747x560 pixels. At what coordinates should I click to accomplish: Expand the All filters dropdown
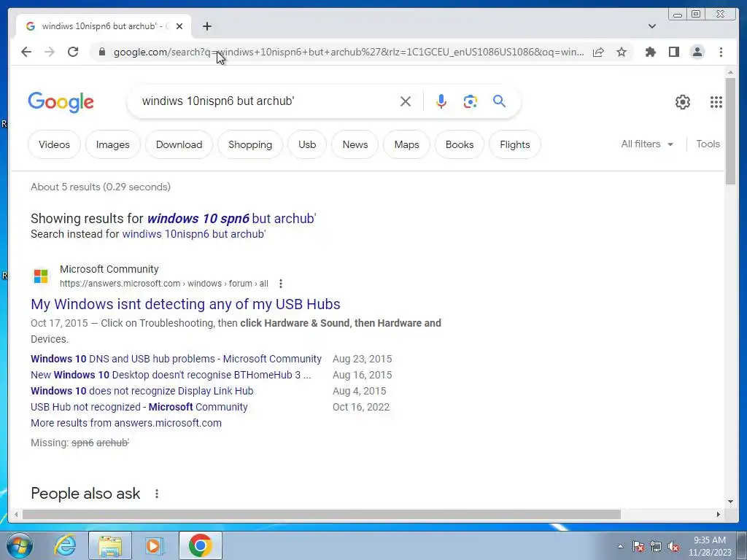(x=647, y=144)
